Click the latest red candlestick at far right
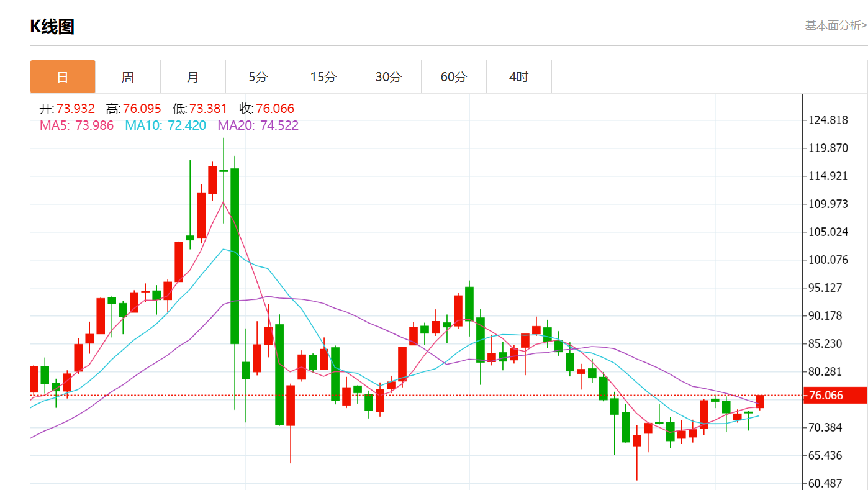The height and width of the screenshot is (490, 868). click(x=759, y=402)
